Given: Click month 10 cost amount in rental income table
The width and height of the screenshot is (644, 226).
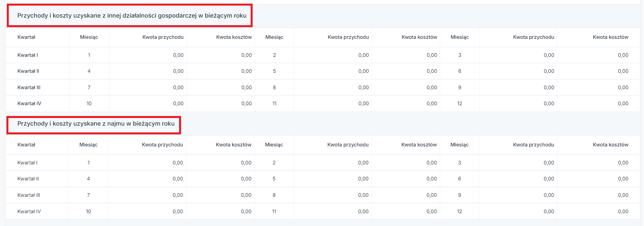Looking at the screenshot, I should (246, 212).
